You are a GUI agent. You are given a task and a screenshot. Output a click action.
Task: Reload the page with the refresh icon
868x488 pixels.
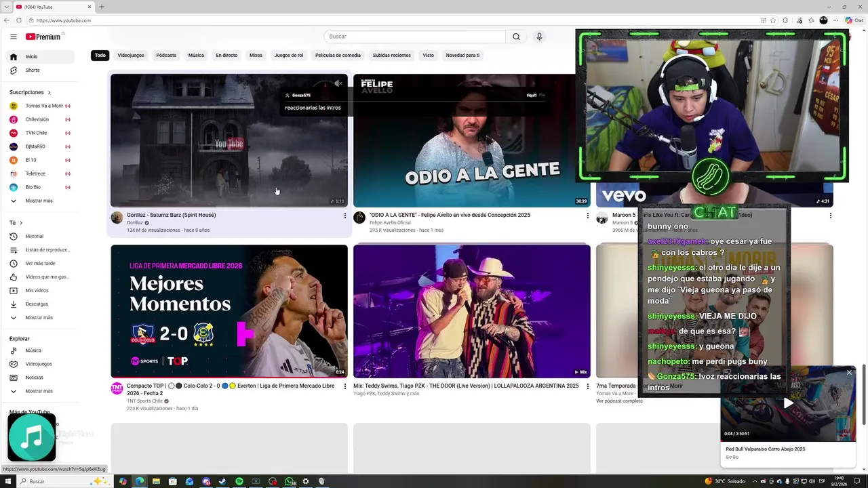click(18, 20)
